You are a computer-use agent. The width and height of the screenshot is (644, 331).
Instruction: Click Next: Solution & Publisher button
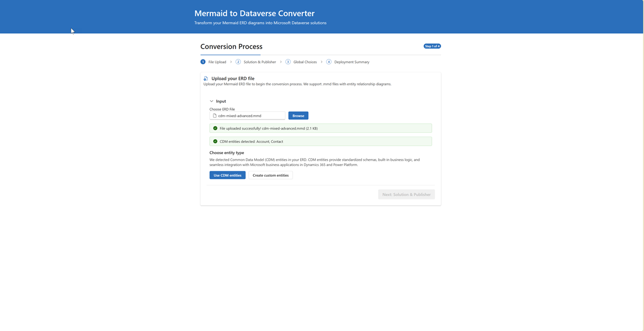(x=406, y=194)
